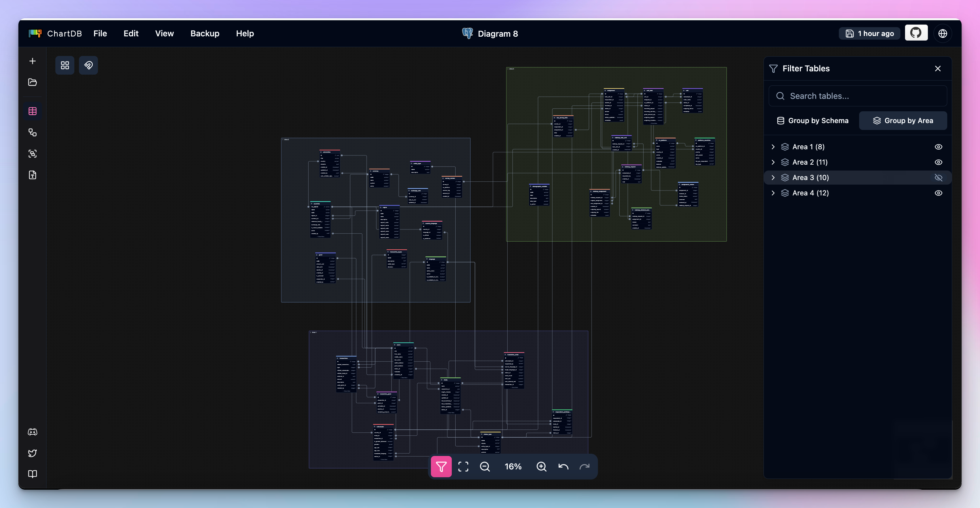Activate the pink filter icon in bottom toolbar
The width and height of the screenshot is (980, 508).
pos(441,466)
